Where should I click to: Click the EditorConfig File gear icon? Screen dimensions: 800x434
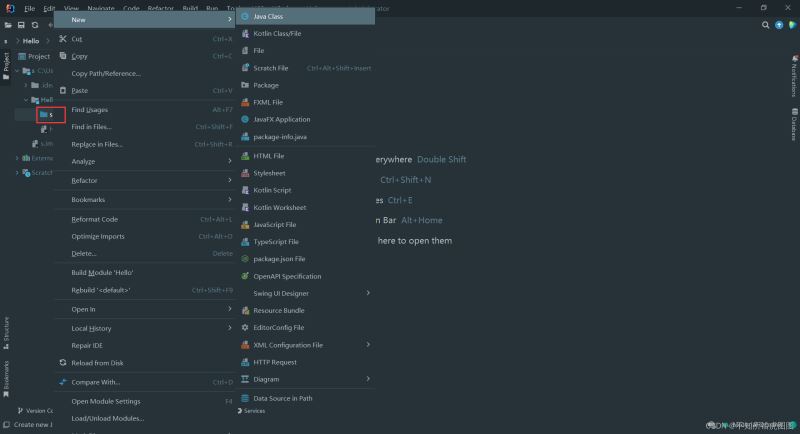[x=245, y=327]
